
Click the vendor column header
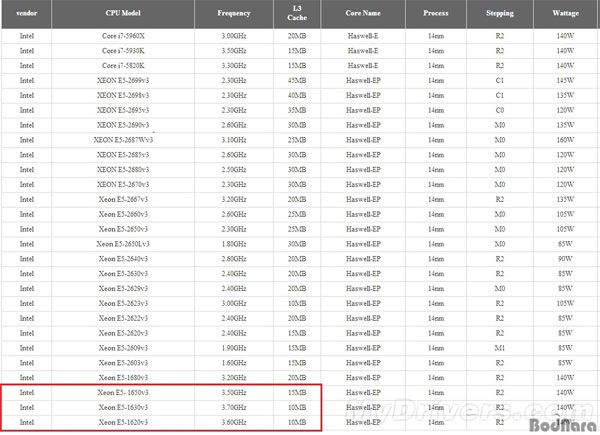tap(26, 13)
